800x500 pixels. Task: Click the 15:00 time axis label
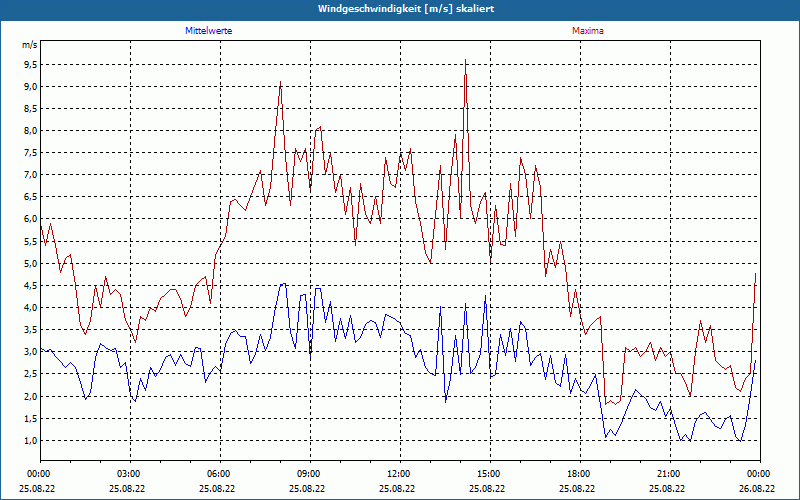coord(490,474)
